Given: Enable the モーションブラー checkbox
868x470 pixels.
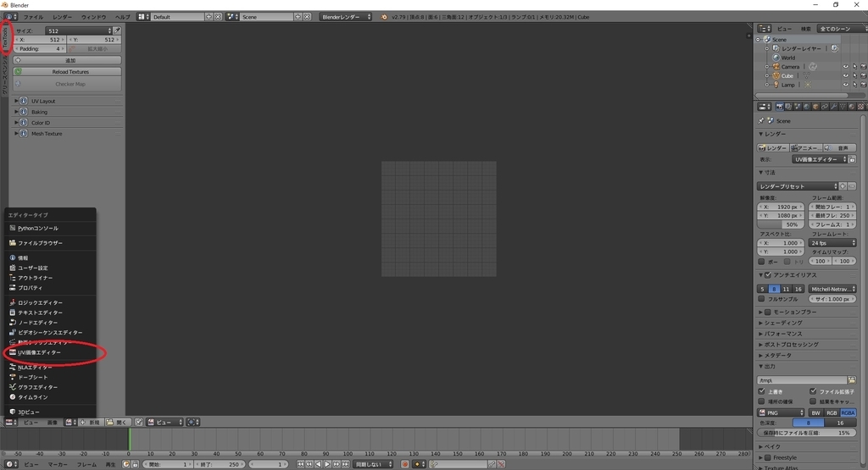Looking at the screenshot, I should point(768,312).
